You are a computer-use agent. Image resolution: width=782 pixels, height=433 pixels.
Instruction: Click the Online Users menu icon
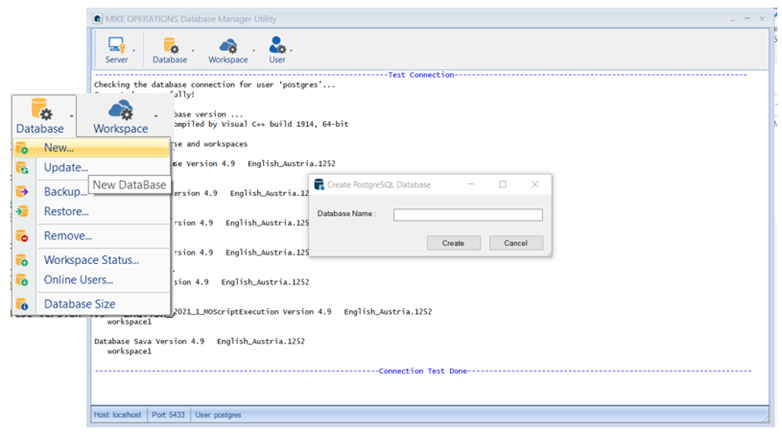pos(22,280)
